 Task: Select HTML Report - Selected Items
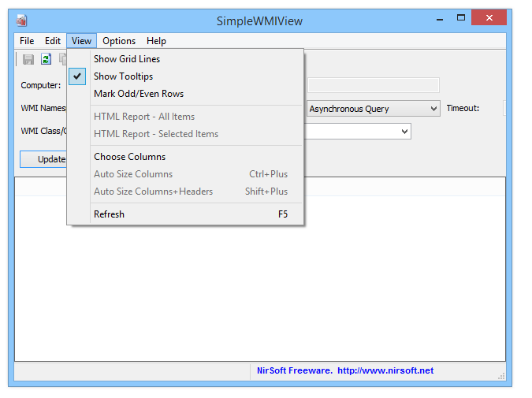[185, 134]
